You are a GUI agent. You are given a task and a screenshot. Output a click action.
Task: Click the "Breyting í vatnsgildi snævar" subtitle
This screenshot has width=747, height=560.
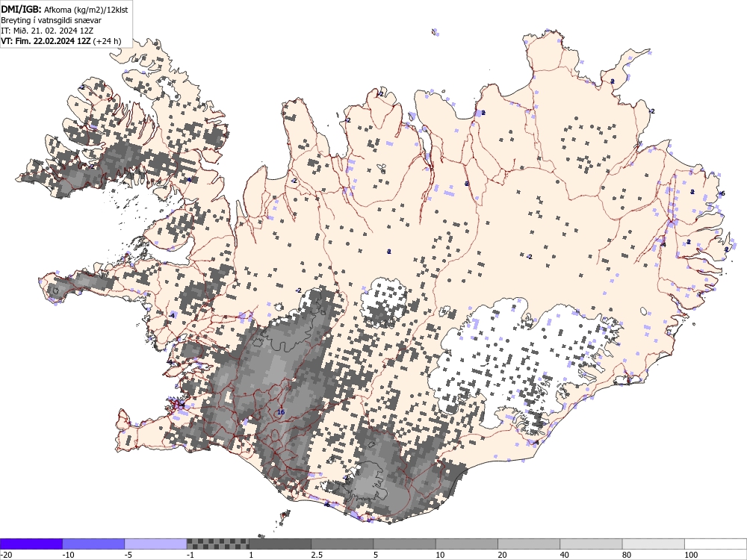pyautogui.click(x=51, y=20)
